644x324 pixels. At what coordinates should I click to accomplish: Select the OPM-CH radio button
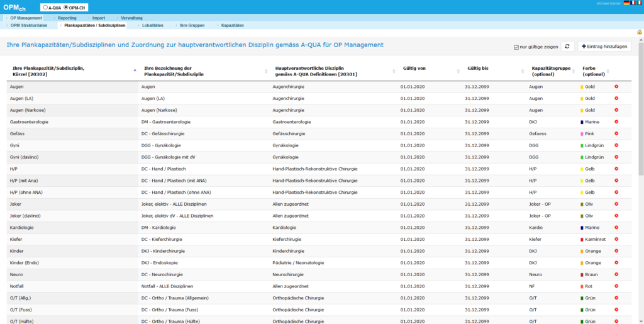(66, 7)
